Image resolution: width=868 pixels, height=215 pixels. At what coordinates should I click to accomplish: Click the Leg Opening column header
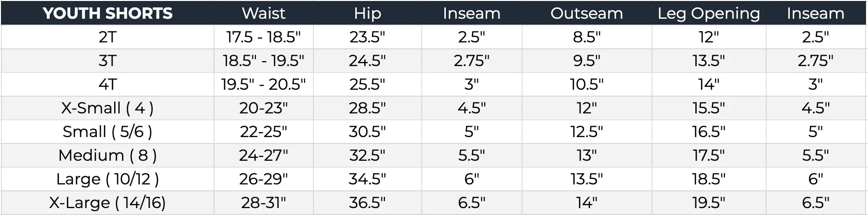coord(709,13)
